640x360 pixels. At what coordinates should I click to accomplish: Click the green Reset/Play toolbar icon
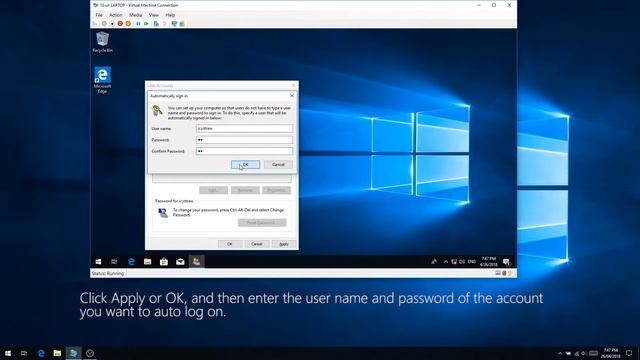[x=146, y=24]
